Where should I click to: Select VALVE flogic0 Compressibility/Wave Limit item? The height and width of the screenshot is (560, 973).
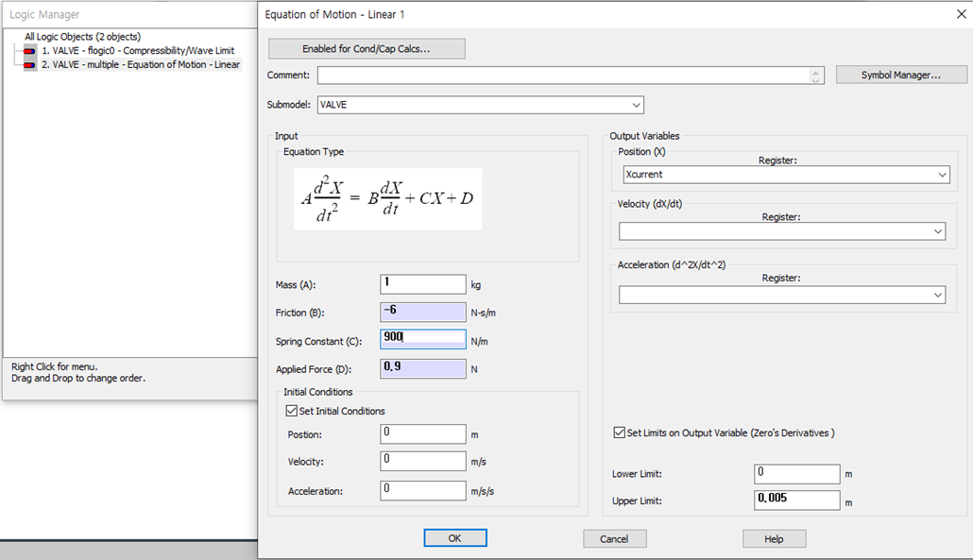pyautogui.click(x=138, y=51)
